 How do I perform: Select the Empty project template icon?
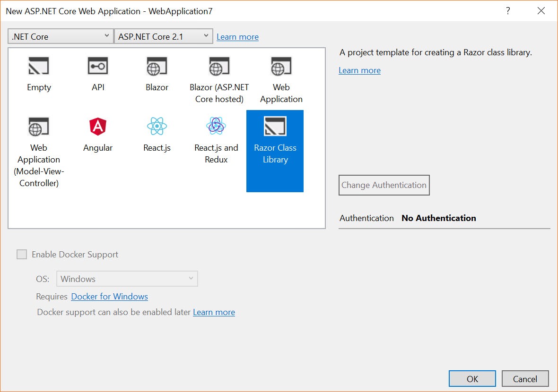click(39, 67)
